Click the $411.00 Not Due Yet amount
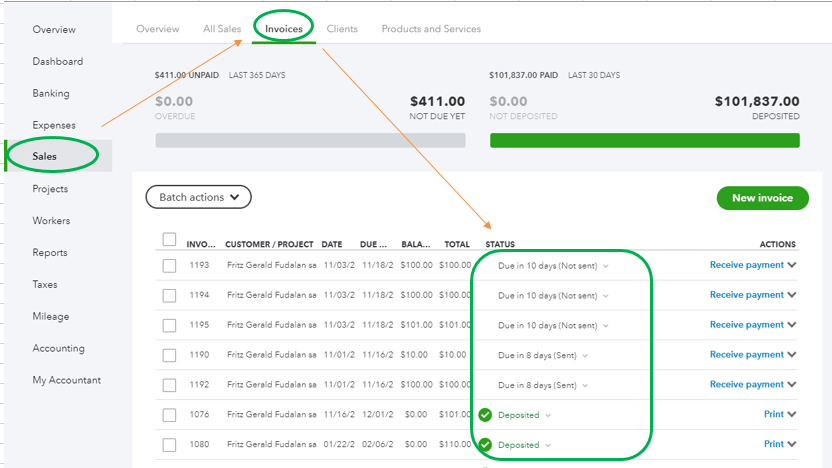The height and width of the screenshot is (468, 832). (437, 101)
